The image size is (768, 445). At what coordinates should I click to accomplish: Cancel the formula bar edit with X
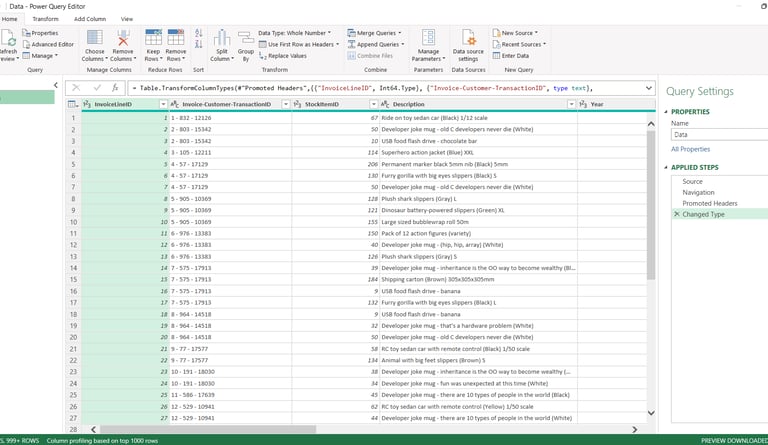(x=78, y=88)
